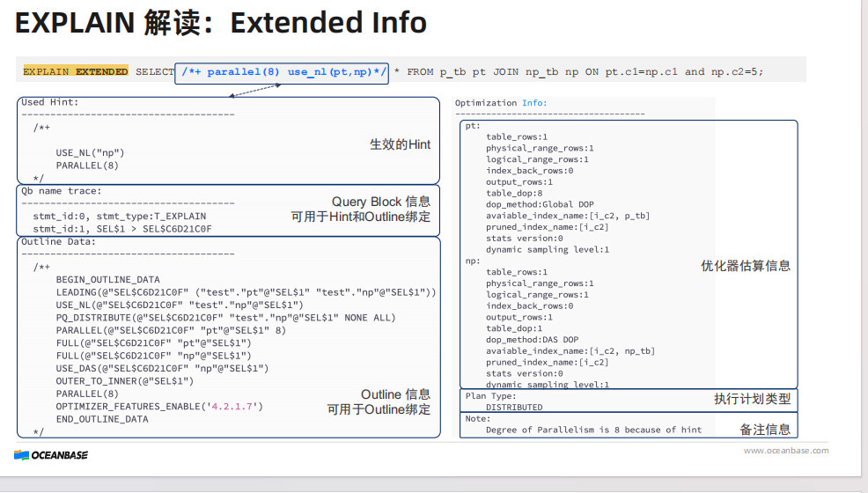Click the 优化器估算信息 label
The height and width of the screenshot is (493, 868).
coord(745,265)
